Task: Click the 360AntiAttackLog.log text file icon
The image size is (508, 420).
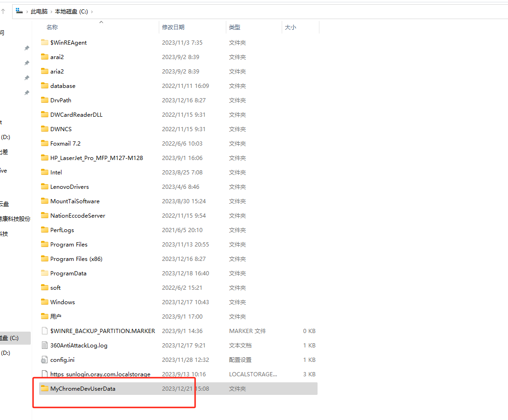Action: coord(45,345)
